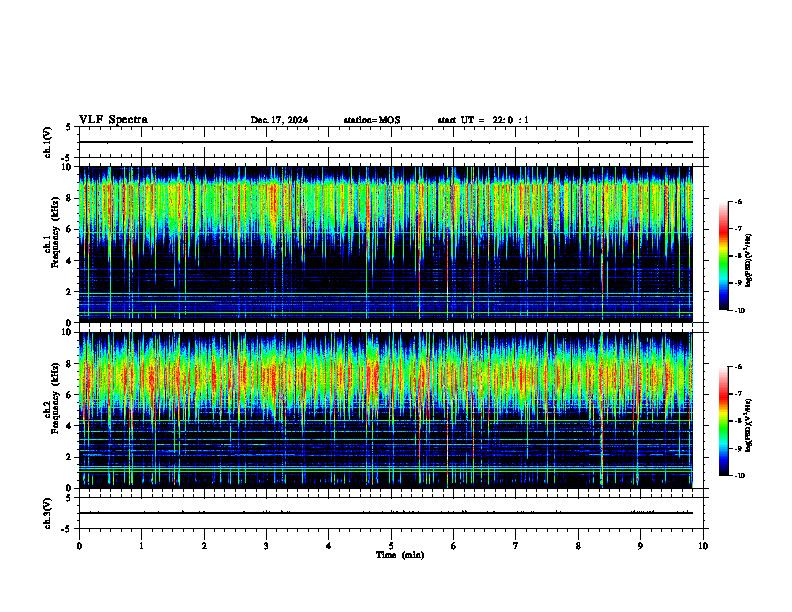Click time tick label "5" on x-axis
The width and height of the screenshot is (792, 612).
pyautogui.click(x=391, y=546)
